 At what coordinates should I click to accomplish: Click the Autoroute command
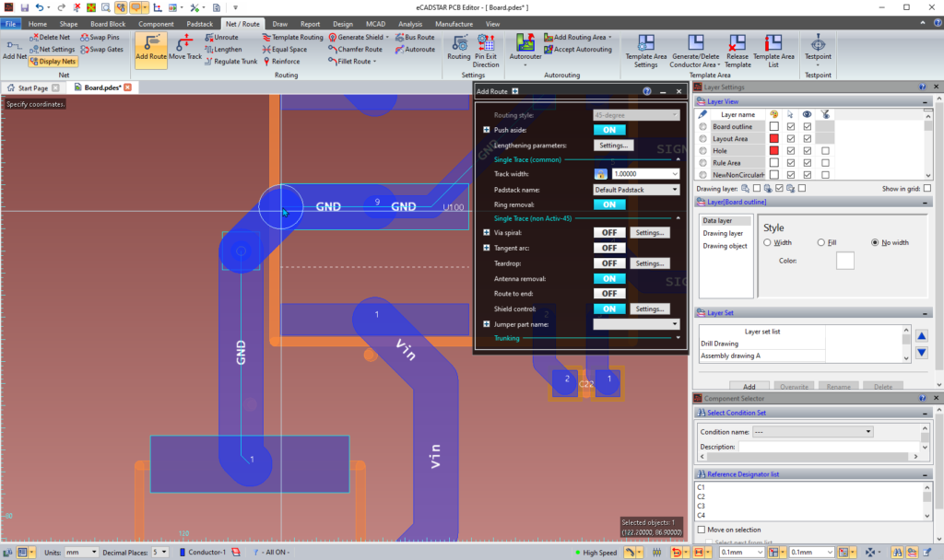(415, 50)
